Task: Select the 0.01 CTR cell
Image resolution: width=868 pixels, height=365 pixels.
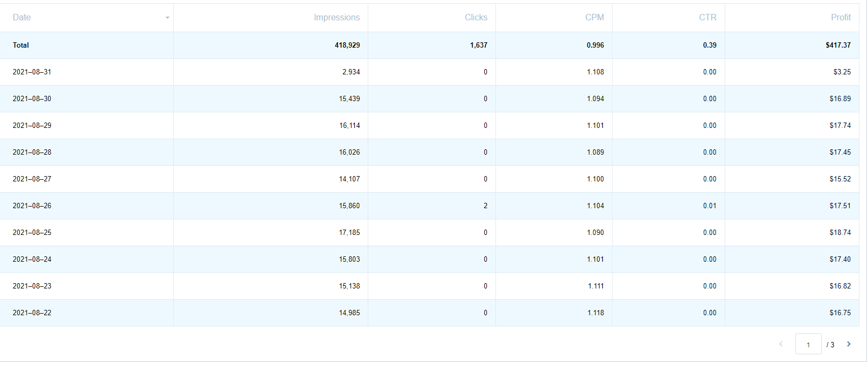Action: pos(710,206)
